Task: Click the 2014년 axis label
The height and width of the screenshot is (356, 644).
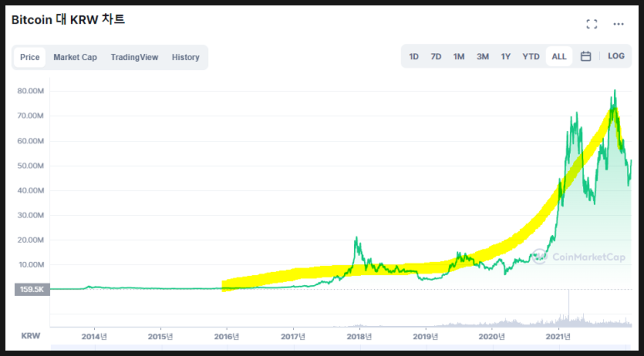Action: pos(94,337)
